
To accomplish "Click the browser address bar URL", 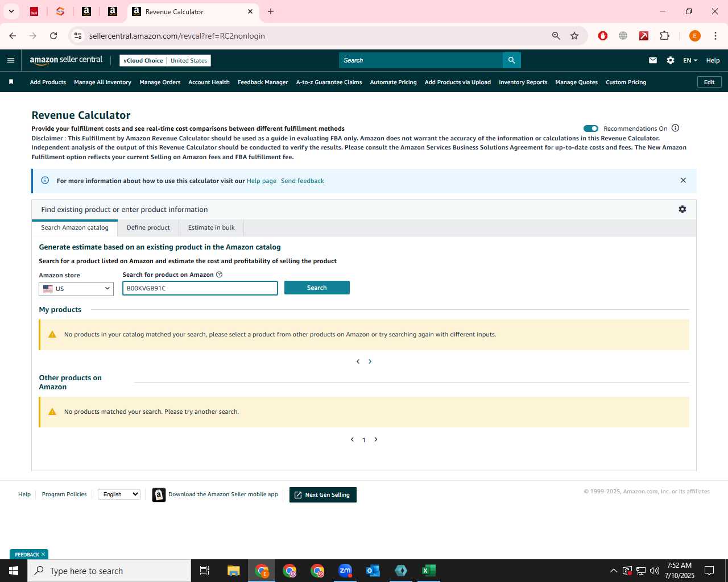I will click(177, 36).
